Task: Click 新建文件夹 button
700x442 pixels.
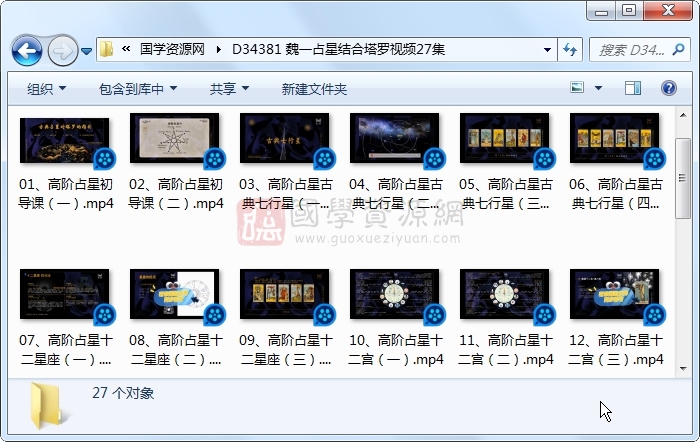Action: click(314, 89)
